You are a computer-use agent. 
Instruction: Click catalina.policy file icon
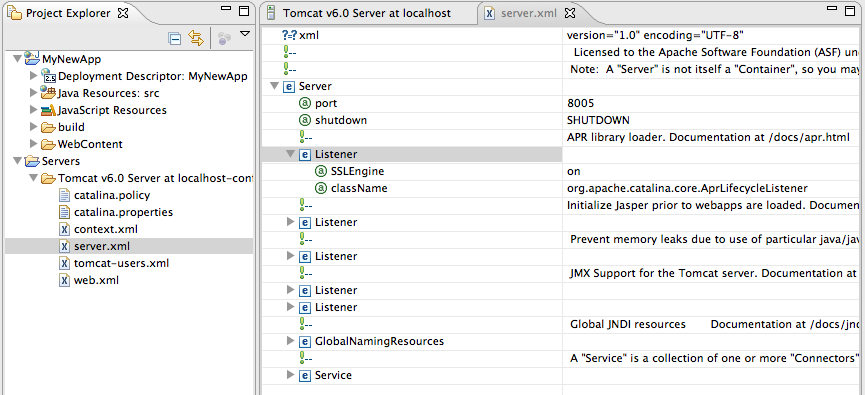[x=65, y=195]
